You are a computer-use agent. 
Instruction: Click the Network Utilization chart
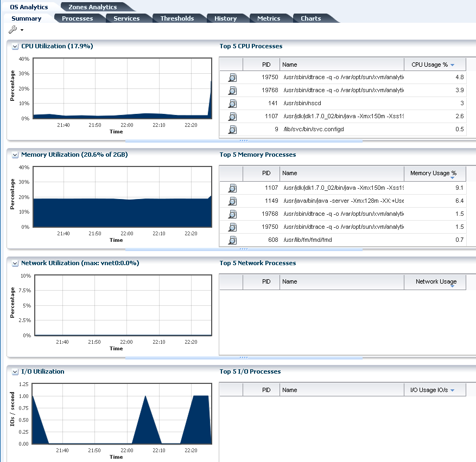123,305
